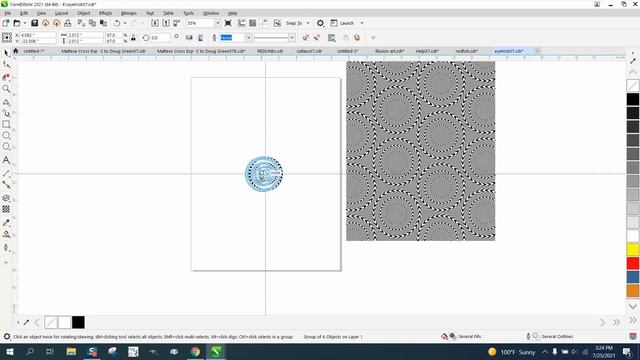Open the Snap To dropdown
This screenshot has width=640, height=360.
[308, 23]
